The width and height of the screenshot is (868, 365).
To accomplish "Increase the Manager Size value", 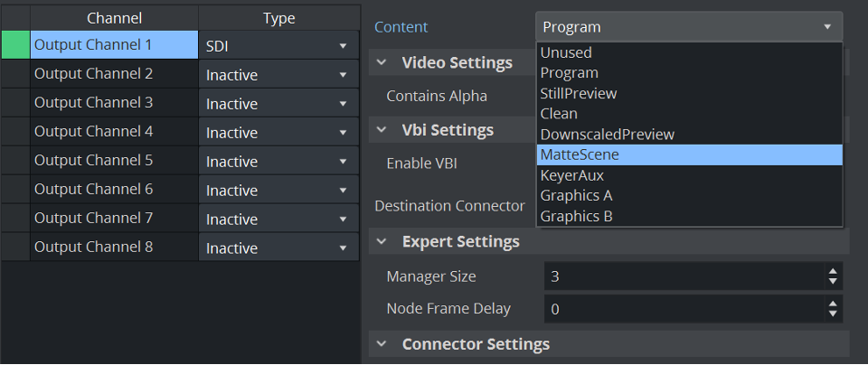I will (x=833, y=271).
